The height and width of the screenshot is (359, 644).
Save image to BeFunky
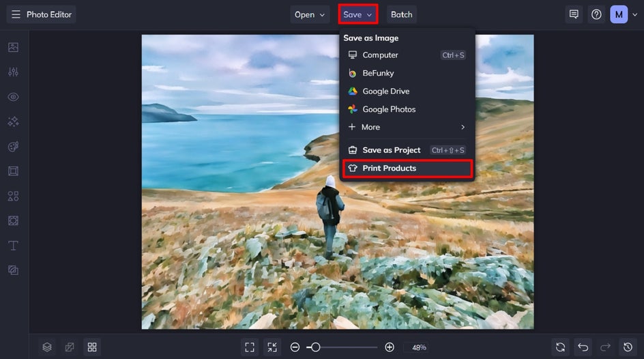407,73
